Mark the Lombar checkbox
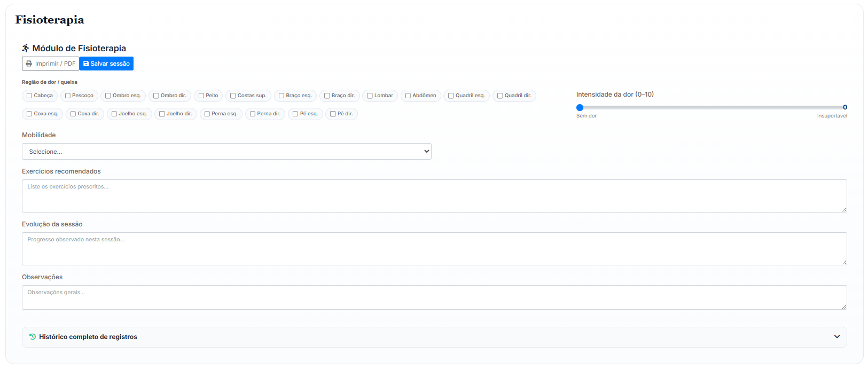The width and height of the screenshot is (868, 370). 370,96
